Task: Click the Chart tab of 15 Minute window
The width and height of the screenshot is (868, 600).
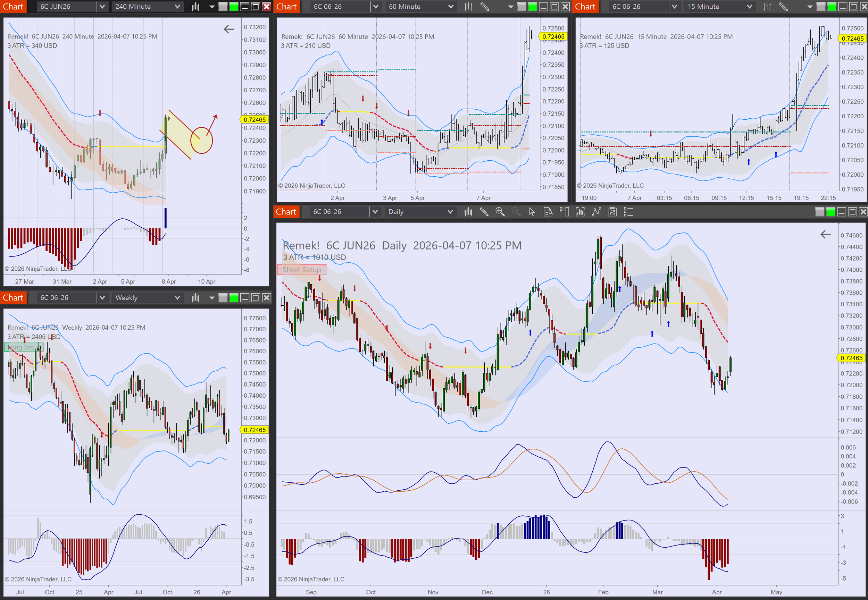Action: coord(585,7)
